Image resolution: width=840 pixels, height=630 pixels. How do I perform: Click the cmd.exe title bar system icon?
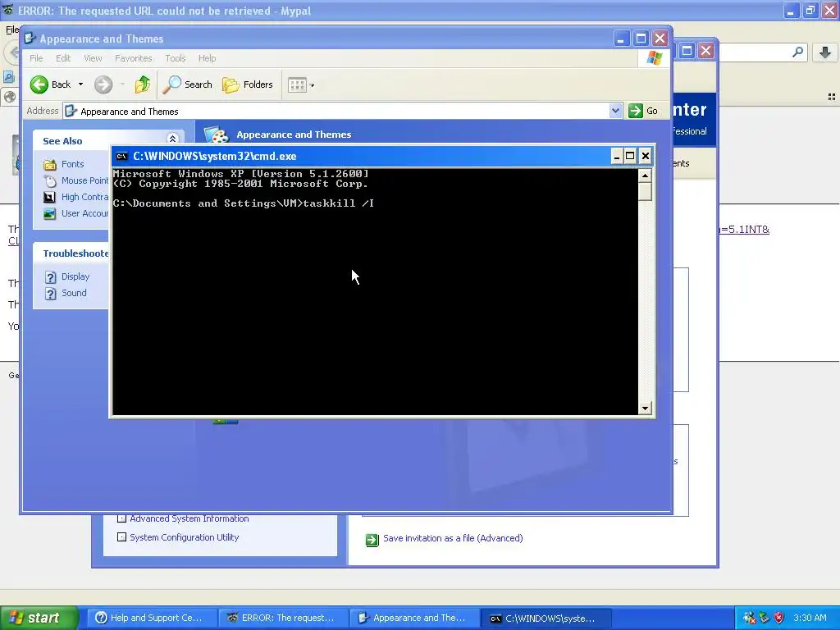(x=121, y=157)
